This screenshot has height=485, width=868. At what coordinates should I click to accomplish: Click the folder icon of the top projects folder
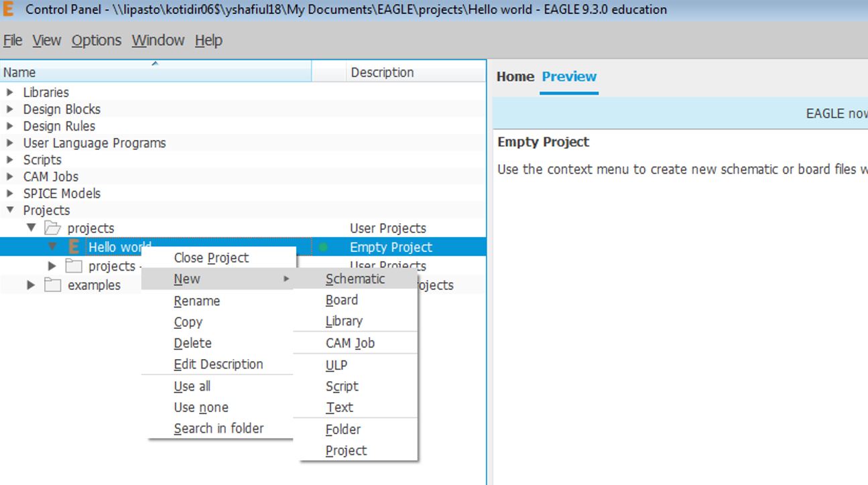[53, 228]
